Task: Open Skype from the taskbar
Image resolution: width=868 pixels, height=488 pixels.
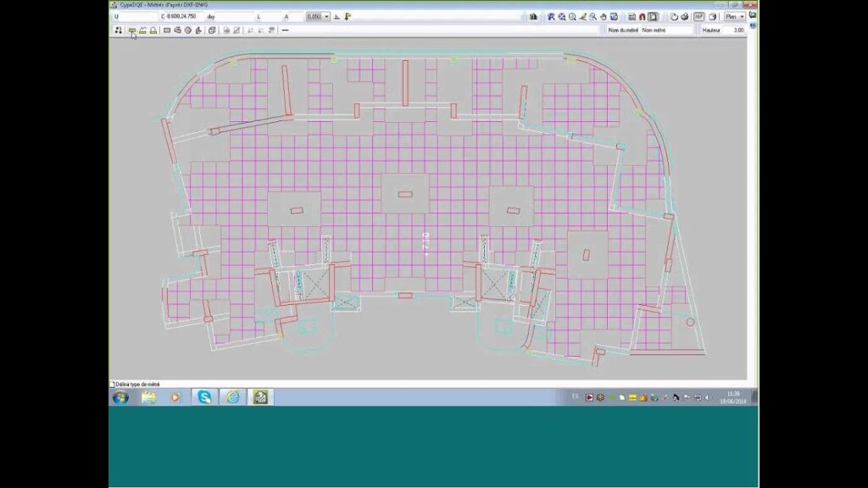Action: tap(203, 396)
